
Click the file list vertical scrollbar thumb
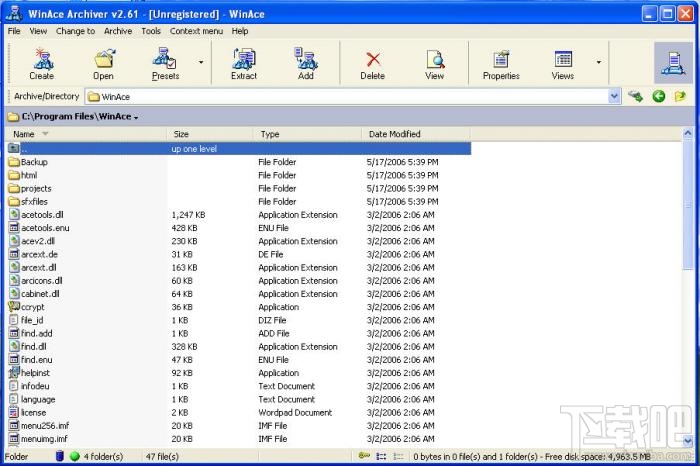click(x=688, y=204)
